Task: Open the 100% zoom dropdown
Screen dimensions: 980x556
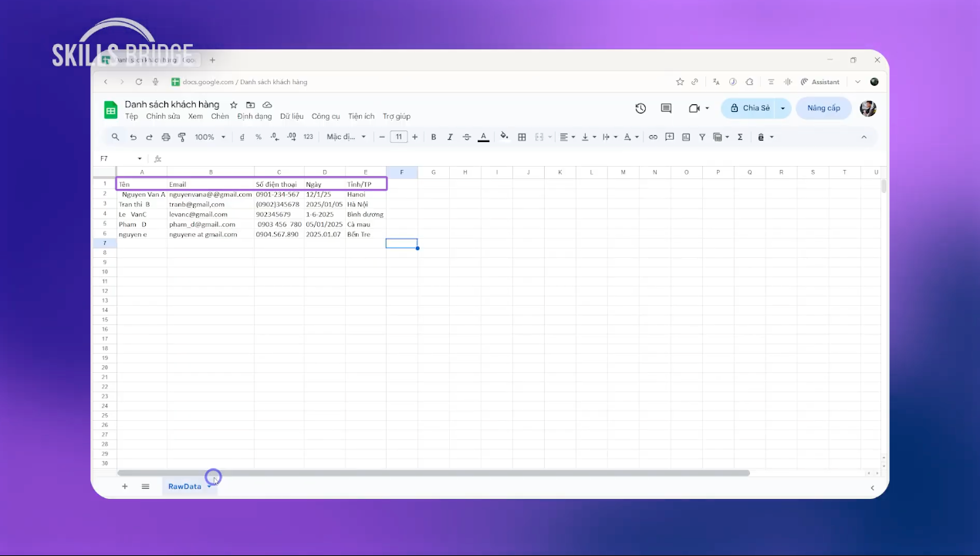Action: click(x=210, y=137)
